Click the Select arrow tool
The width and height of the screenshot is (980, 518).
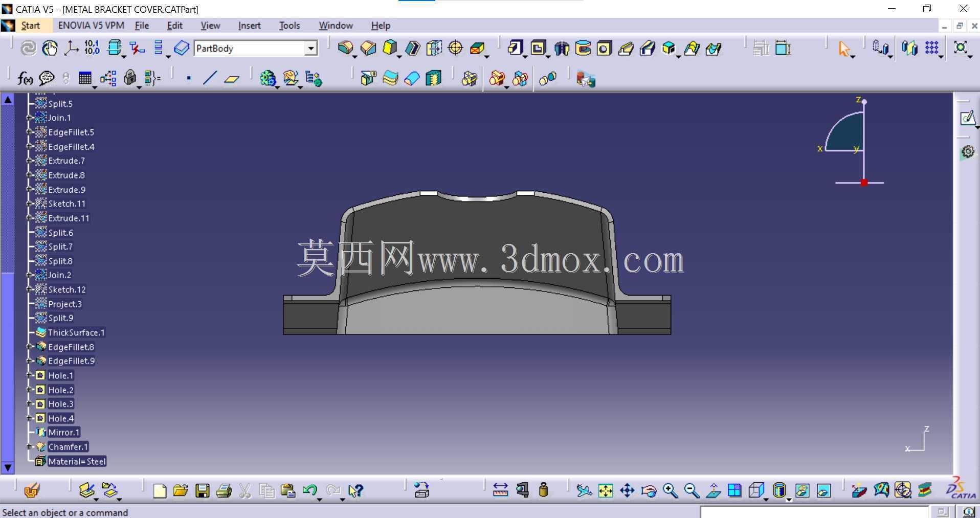tap(843, 49)
